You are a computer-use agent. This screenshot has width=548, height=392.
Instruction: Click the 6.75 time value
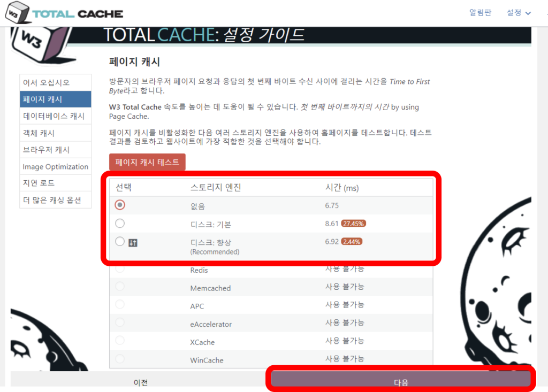[x=332, y=205]
